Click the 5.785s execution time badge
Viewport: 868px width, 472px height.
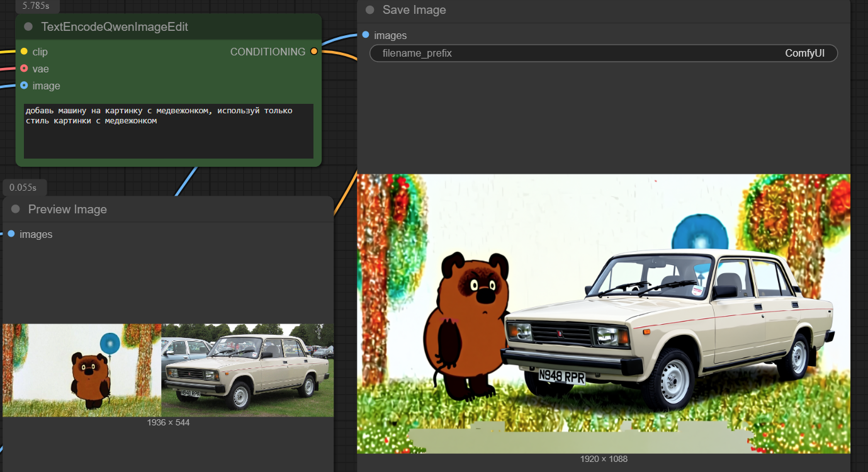tap(37, 7)
